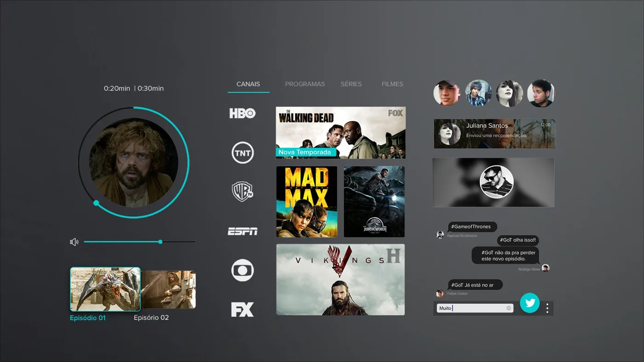Select the Episório 02 label
The width and height of the screenshot is (644, 362).
[x=151, y=317]
